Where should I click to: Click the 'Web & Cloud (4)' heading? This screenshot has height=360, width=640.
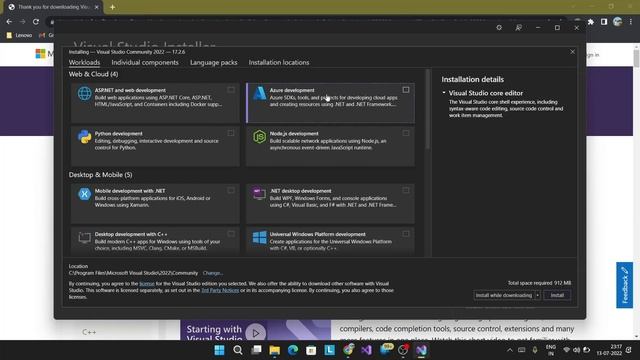pos(93,74)
